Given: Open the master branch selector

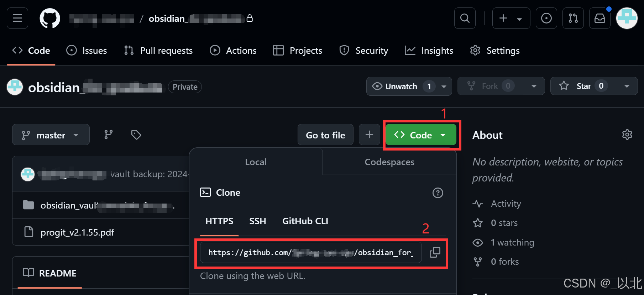Looking at the screenshot, I should [x=51, y=135].
